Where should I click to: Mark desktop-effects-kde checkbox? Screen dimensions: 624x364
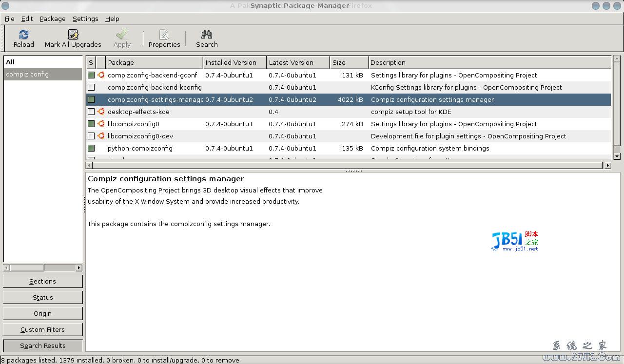(x=91, y=112)
